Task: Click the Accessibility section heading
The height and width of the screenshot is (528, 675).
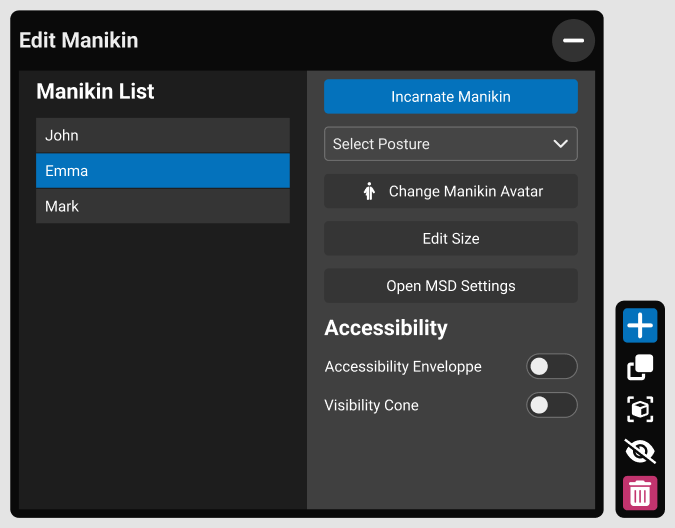Action: point(386,328)
